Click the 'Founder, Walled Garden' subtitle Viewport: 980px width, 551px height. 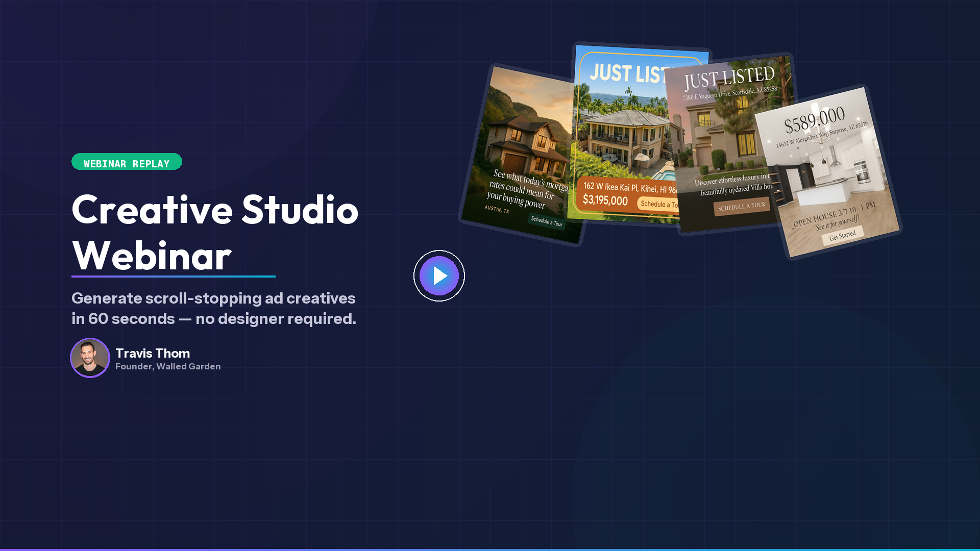[x=168, y=366]
